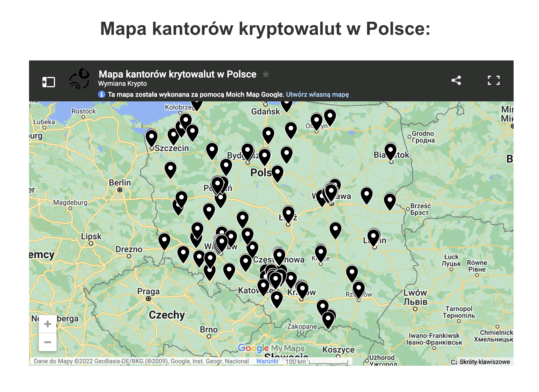
Task: Open the Warunki terms link
Action: 267,361
